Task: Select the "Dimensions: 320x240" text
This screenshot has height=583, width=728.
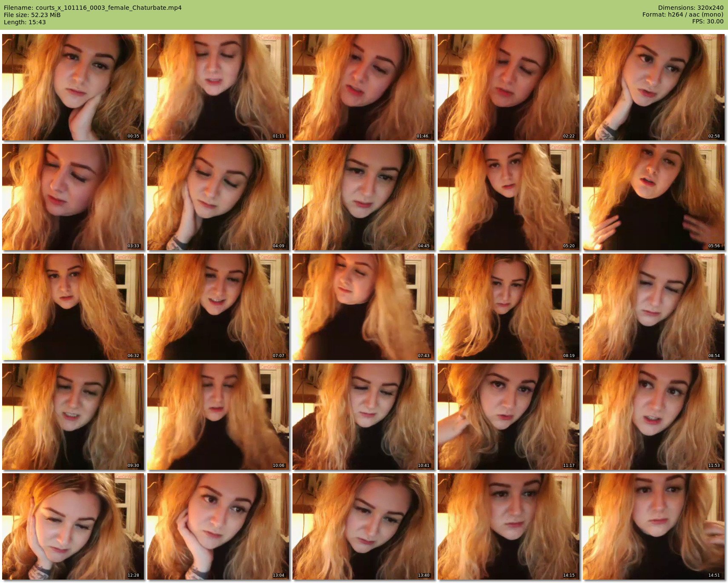Action: [691, 8]
